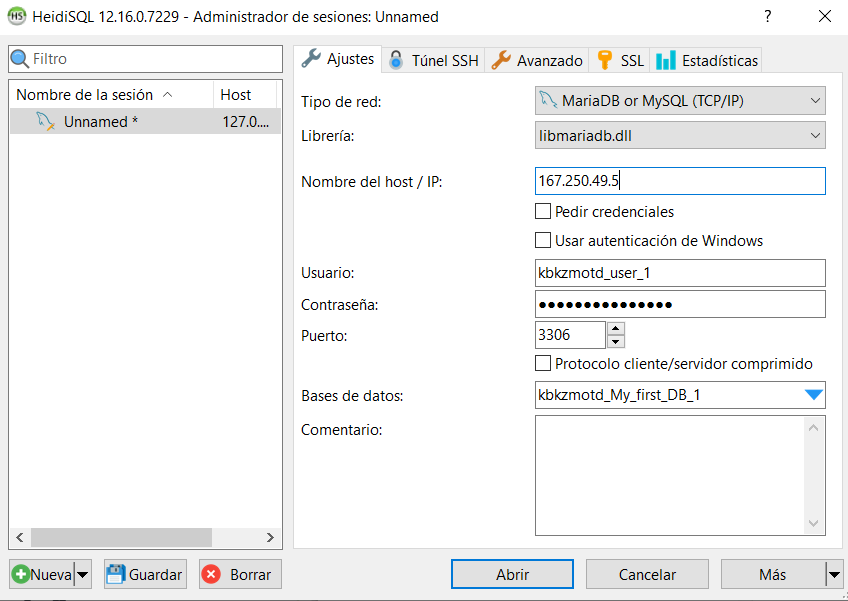Click the Usuario field

click(x=680, y=273)
